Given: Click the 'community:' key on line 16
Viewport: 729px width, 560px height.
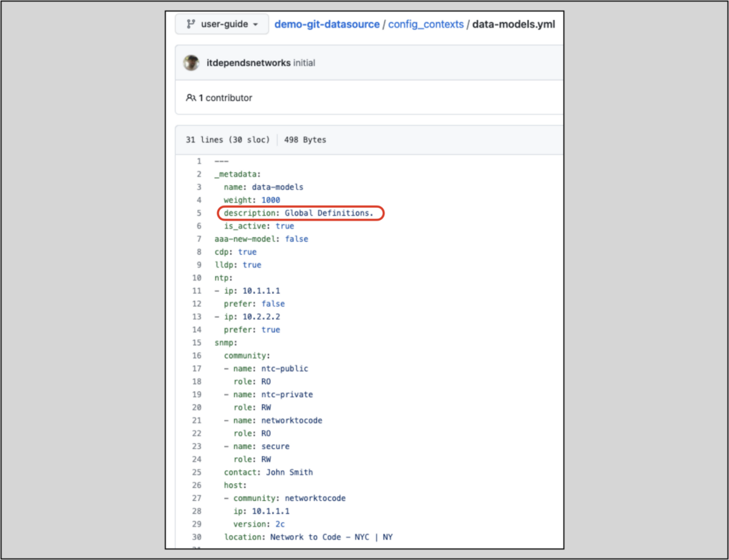Looking at the screenshot, I should (x=247, y=356).
